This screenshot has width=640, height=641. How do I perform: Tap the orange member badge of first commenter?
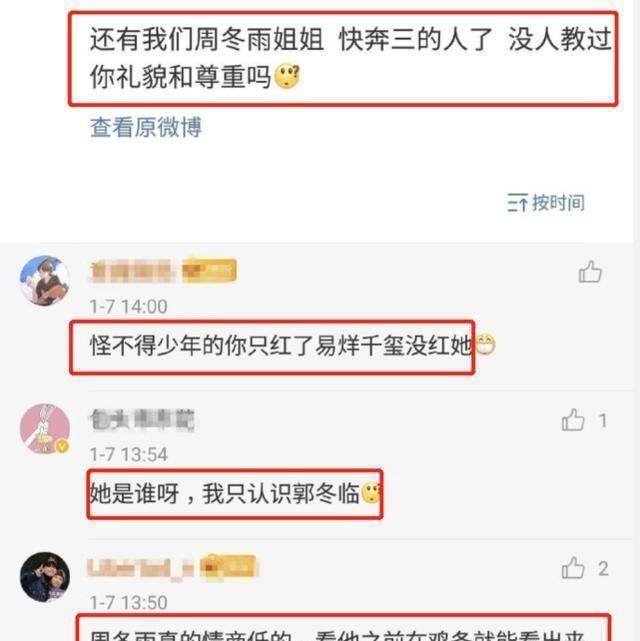(x=209, y=270)
